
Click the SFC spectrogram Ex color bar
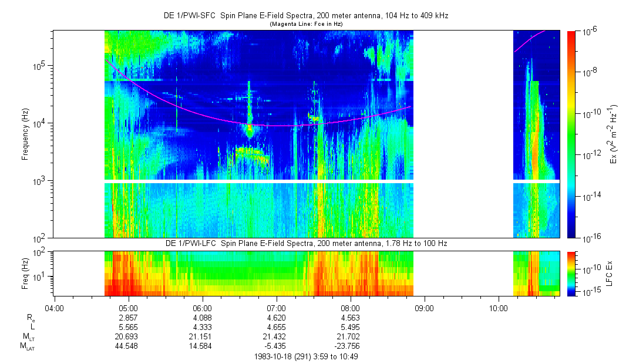(571, 134)
